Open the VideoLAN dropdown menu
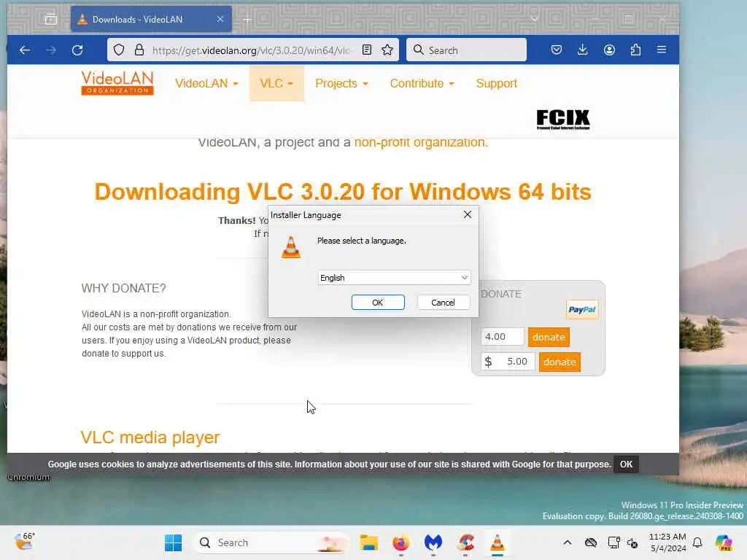 pyautogui.click(x=206, y=83)
